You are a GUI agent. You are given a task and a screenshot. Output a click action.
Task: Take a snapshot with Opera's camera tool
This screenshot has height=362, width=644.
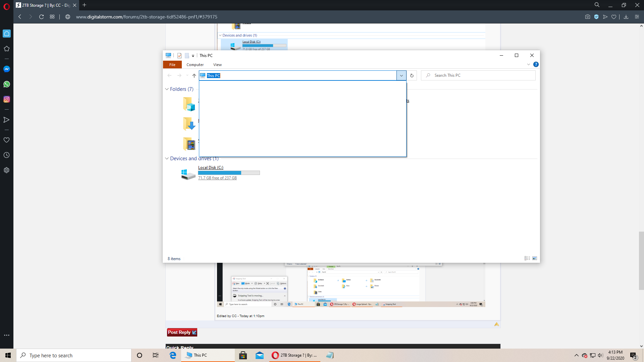tap(588, 17)
